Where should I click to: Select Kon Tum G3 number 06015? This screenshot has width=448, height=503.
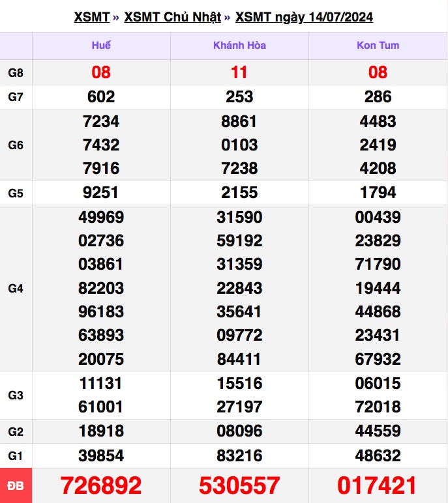coord(378,383)
